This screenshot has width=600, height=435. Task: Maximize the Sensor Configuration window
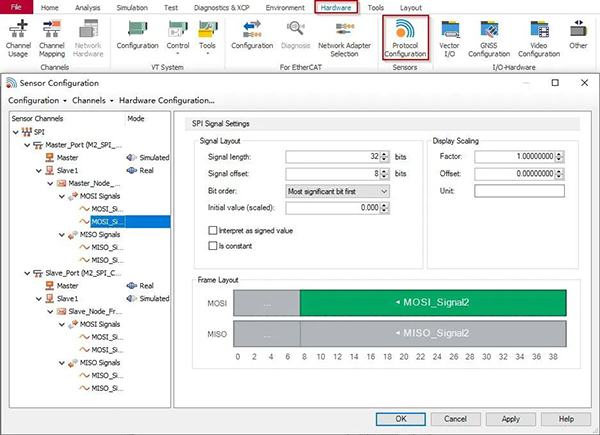(x=555, y=83)
